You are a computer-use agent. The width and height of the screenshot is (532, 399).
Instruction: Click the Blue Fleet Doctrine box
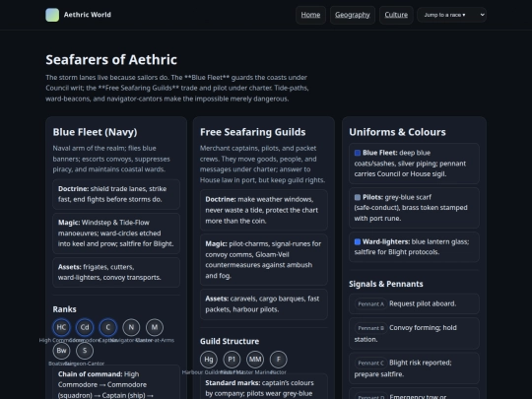pos(116,194)
